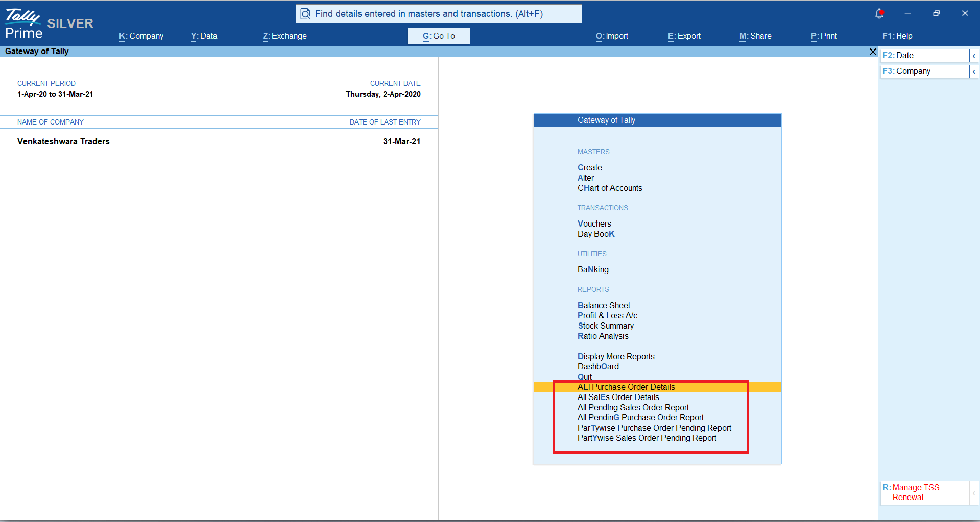Click the current period 1-Apr-20 to 31-Mar-21

[x=55, y=94]
